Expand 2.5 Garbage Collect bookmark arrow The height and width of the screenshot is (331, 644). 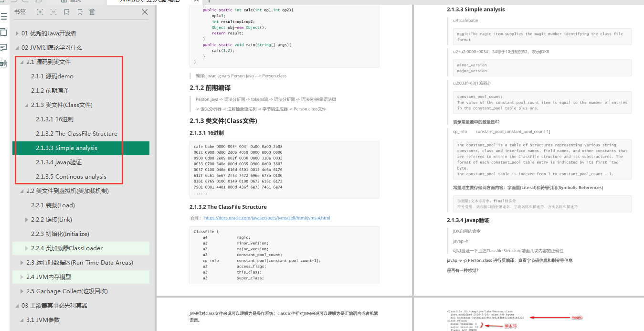coord(22,291)
